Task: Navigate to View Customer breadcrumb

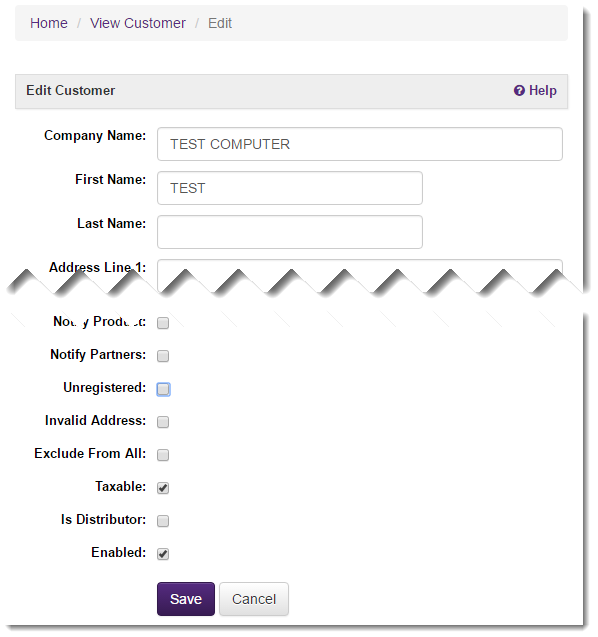Action: (138, 23)
